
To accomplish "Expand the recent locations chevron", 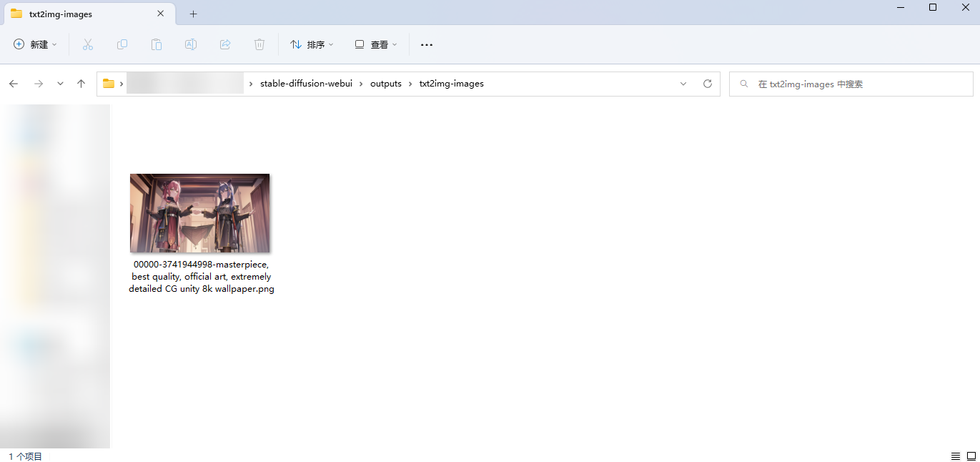I will [x=60, y=84].
